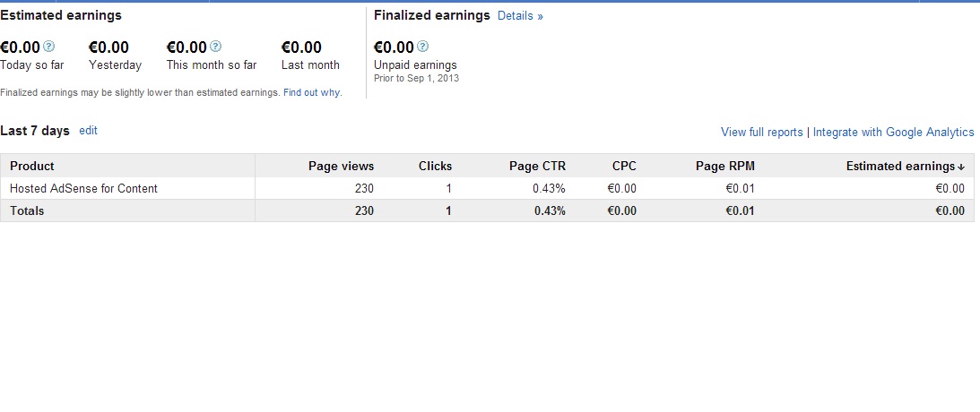Select the Hosted AdSense for Content row
The image size is (980, 412).
point(83,188)
